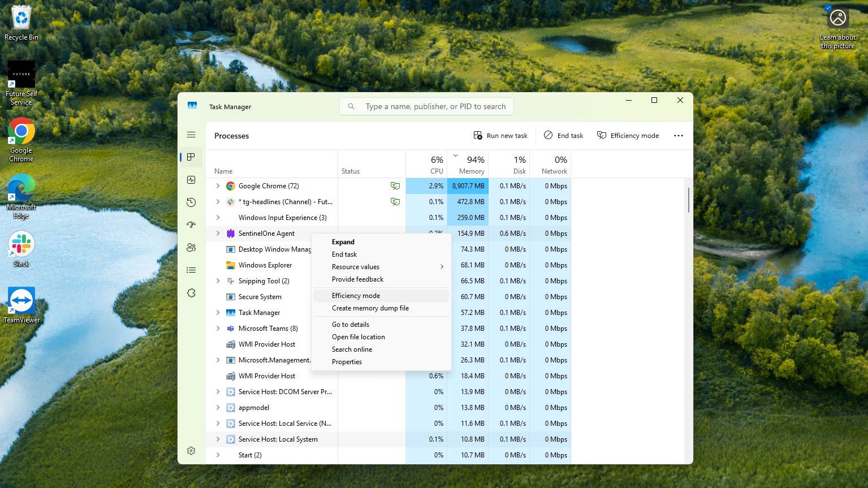This screenshot has width=868, height=488.
Task: Open Task Manager settings gear
Action: pos(191,450)
